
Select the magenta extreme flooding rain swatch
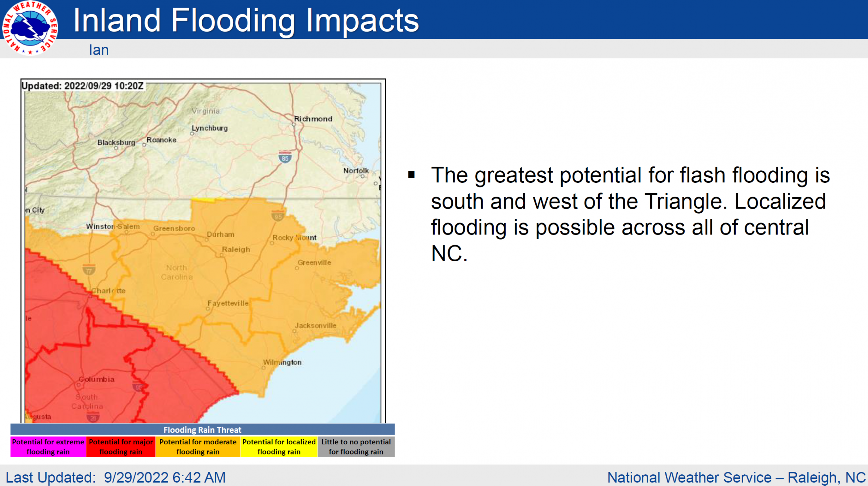pyautogui.click(x=48, y=447)
